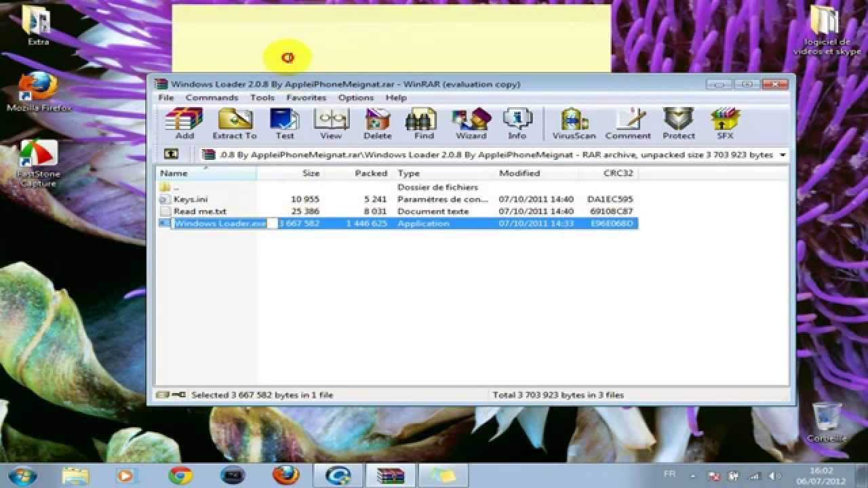Viewport: 868px width, 488px height.
Task: Go up one level button
Action: pos(171,155)
